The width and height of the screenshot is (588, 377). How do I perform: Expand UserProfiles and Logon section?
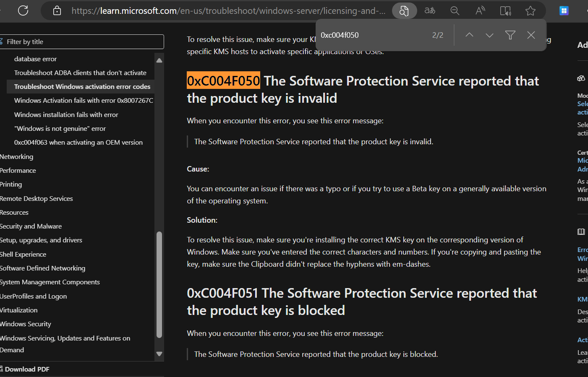(34, 296)
